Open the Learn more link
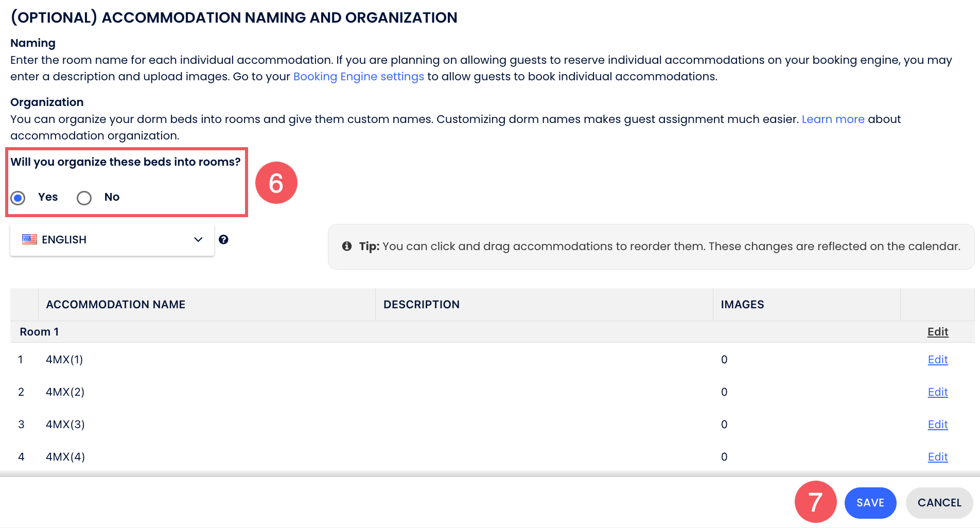The image size is (980, 528). tap(833, 119)
